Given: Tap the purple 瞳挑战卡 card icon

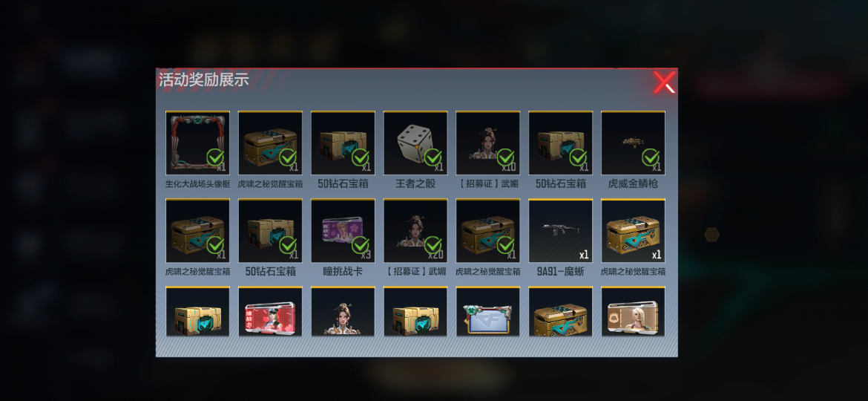Looking at the screenshot, I should point(343,230).
